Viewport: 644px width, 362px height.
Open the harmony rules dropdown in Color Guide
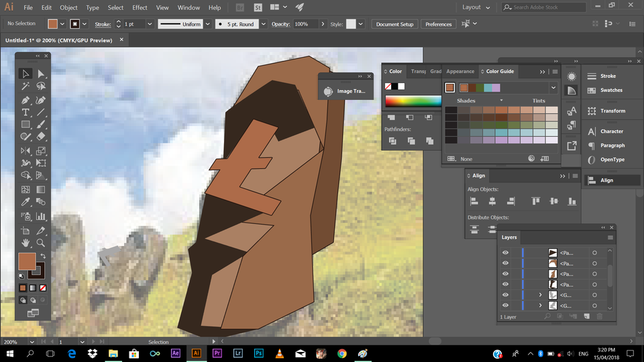tap(553, 87)
